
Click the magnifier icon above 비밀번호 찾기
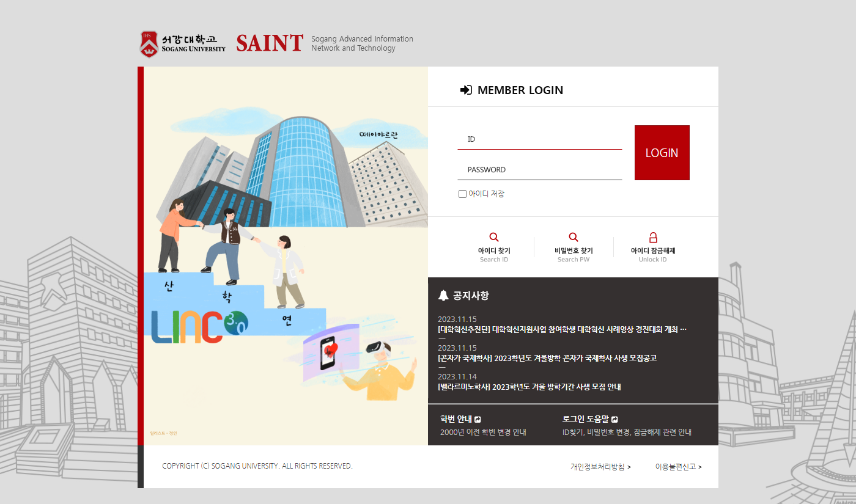click(574, 238)
